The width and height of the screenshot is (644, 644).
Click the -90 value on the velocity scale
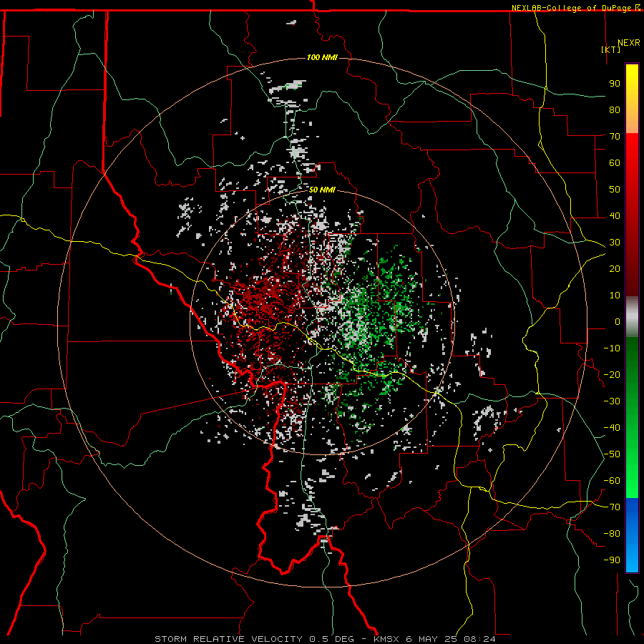pos(612,560)
